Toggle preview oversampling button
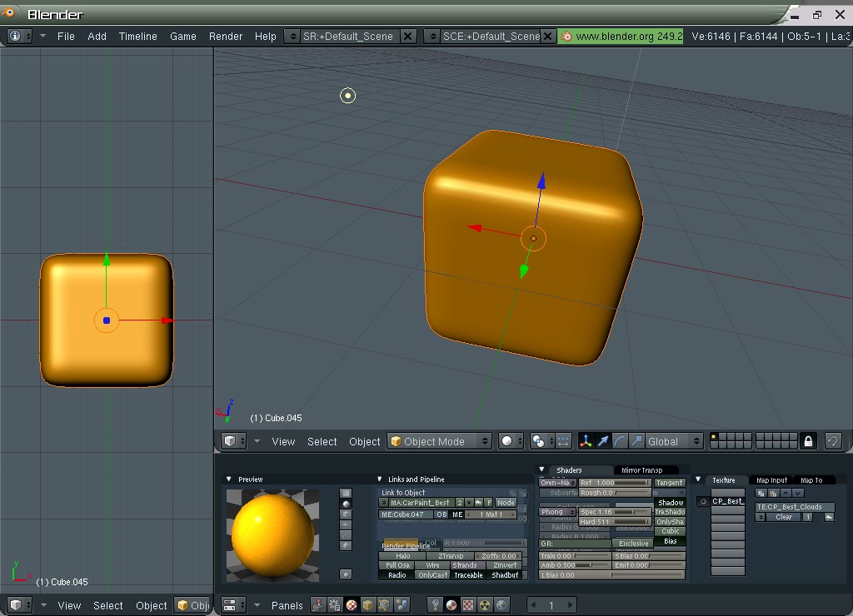This screenshot has width=853, height=616. click(x=346, y=574)
